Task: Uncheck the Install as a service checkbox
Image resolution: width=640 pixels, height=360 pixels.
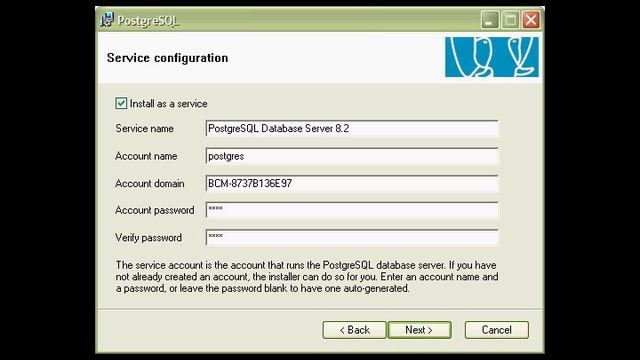Action: pos(121,103)
